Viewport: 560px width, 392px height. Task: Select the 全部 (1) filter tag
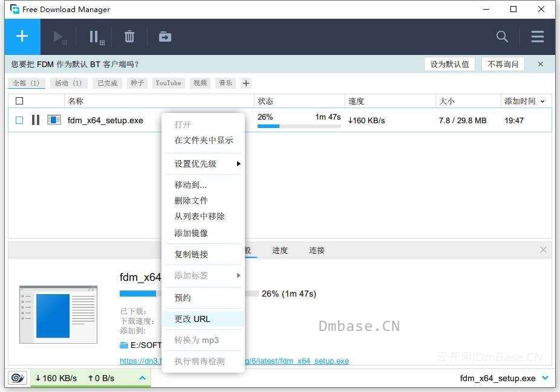point(27,83)
